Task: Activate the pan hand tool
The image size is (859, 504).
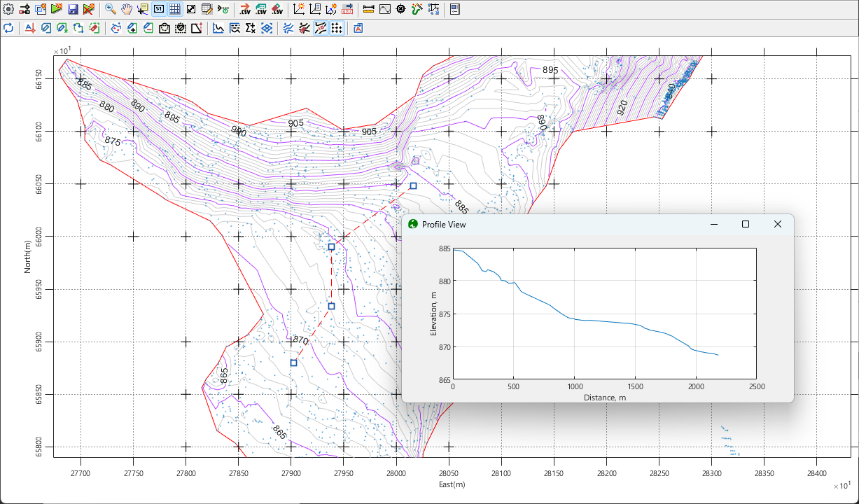Action: (127, 9)
